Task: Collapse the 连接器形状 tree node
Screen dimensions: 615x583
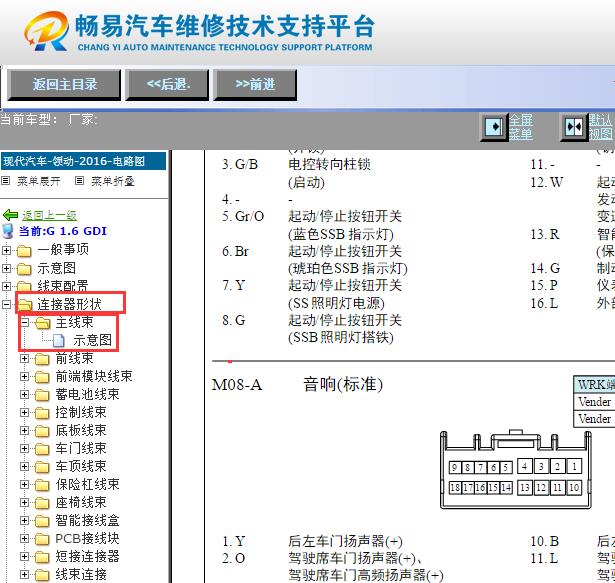Action: point(6,304)
